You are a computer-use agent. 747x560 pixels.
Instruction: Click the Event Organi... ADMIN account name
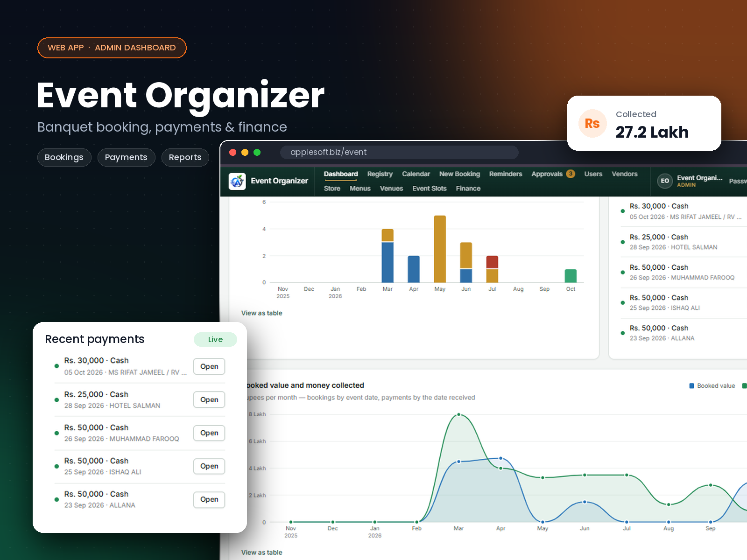coord(699,181)
